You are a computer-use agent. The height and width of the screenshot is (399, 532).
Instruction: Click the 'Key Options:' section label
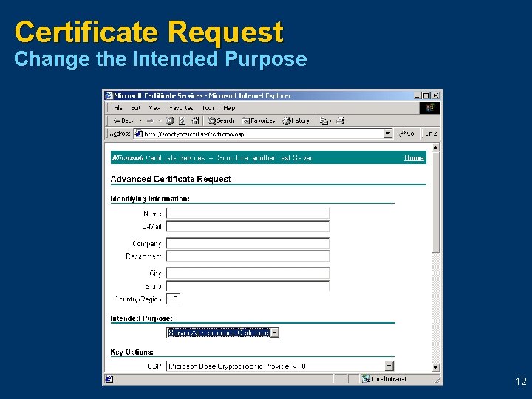pos(132,352)
